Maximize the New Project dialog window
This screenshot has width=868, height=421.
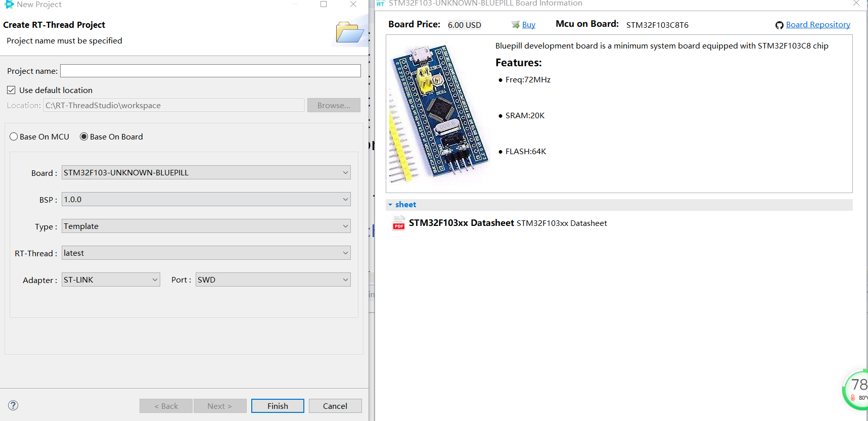click(x=324, y=4)
